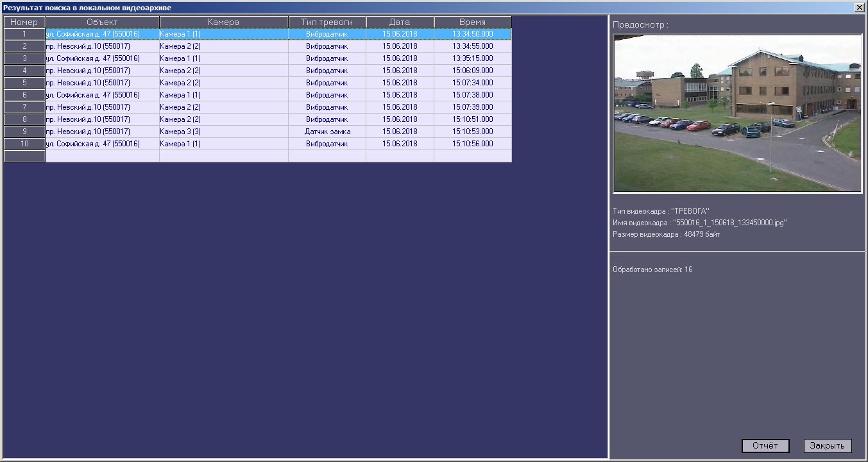This screenshot has height=462, width=868.
Task: Click the Камера column header
Action: click(x=223, y=22)
